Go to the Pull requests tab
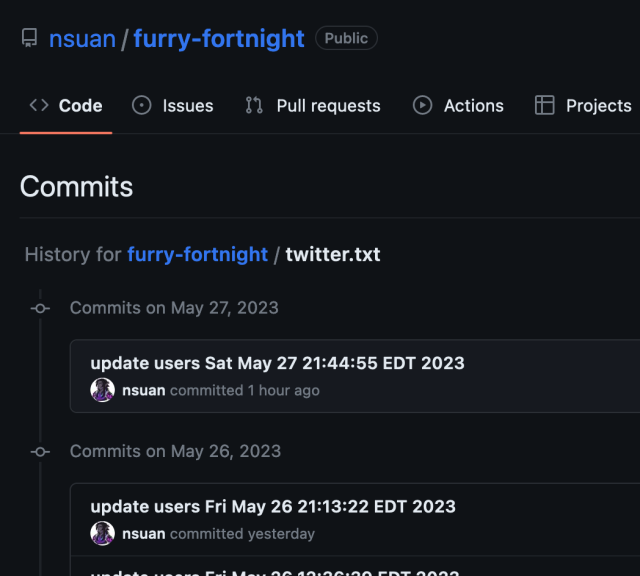 pos(328,105)
